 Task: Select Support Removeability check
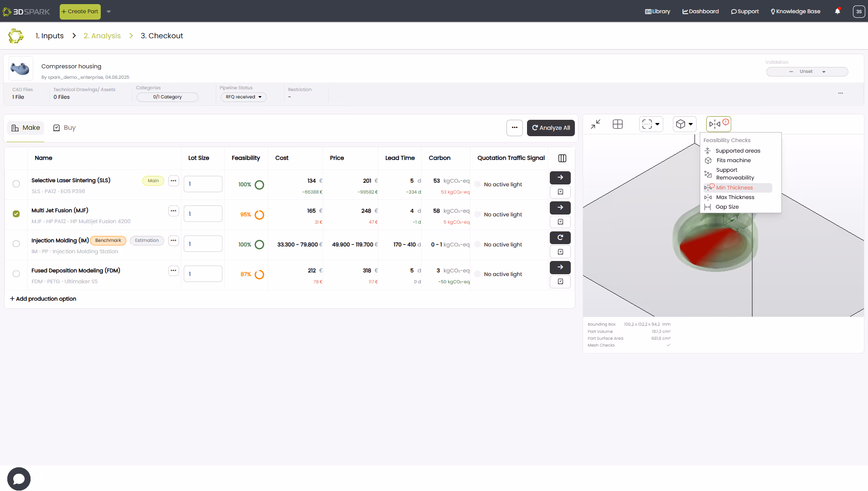(738, 174)
